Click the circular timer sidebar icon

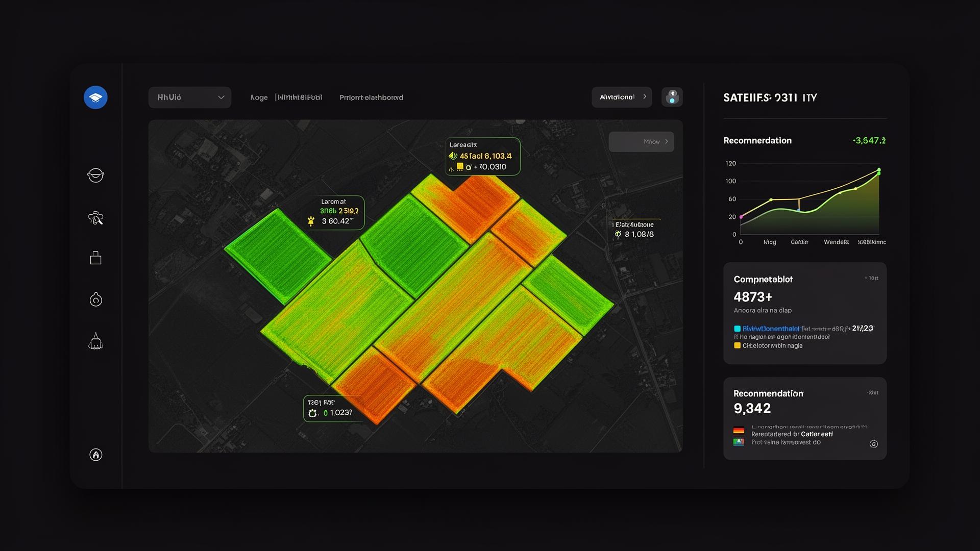pos(95,299)
